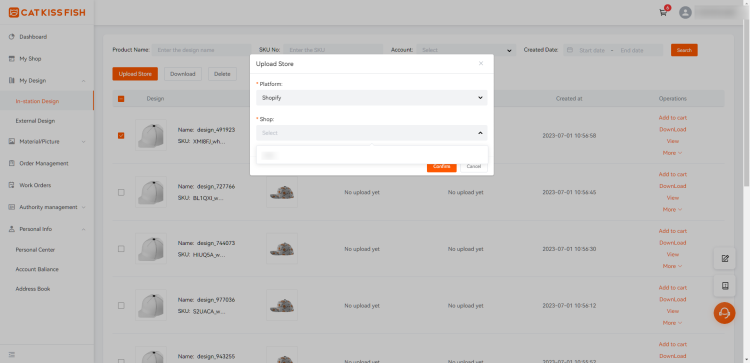Expand More menu for design_491923
Image resolution: width=750 pixels, height=363 pixels.
(672, 153)
